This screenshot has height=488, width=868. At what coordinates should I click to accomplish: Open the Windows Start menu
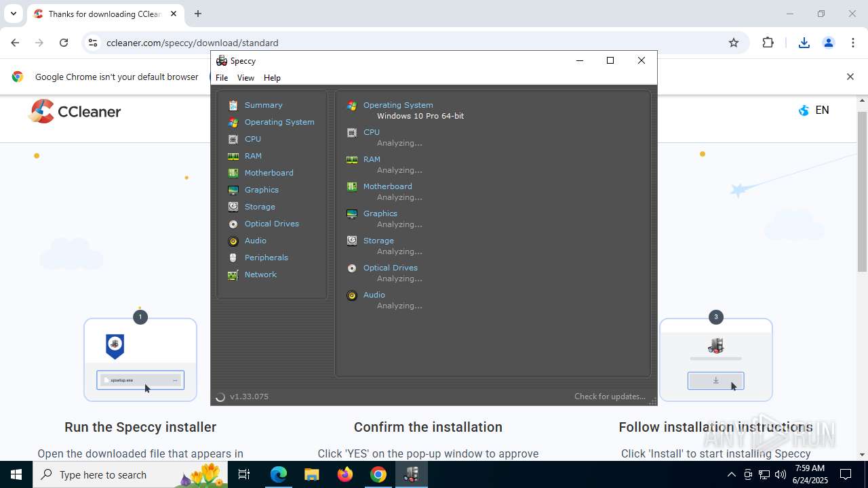(16, 474)
